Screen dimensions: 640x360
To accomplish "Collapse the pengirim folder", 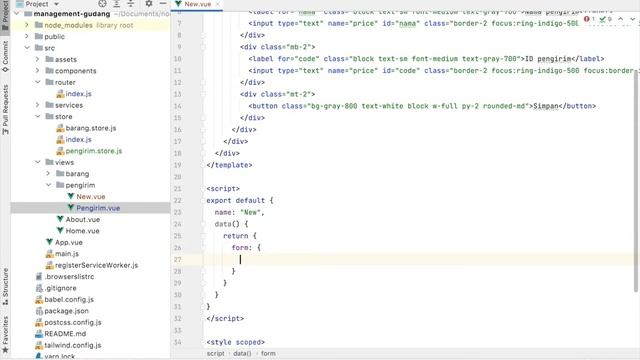I will click(x=48, y=185).
